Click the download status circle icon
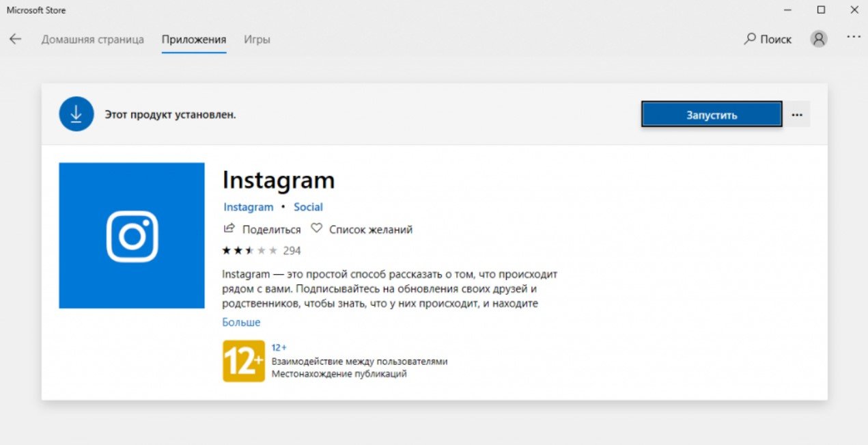 pos(76,114)
